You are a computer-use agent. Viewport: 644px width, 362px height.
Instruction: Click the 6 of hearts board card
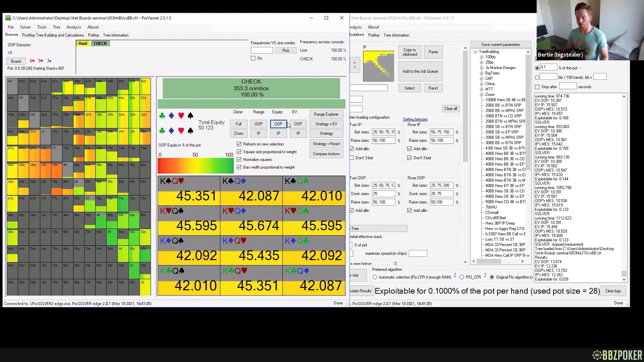(x=32, y=61)
